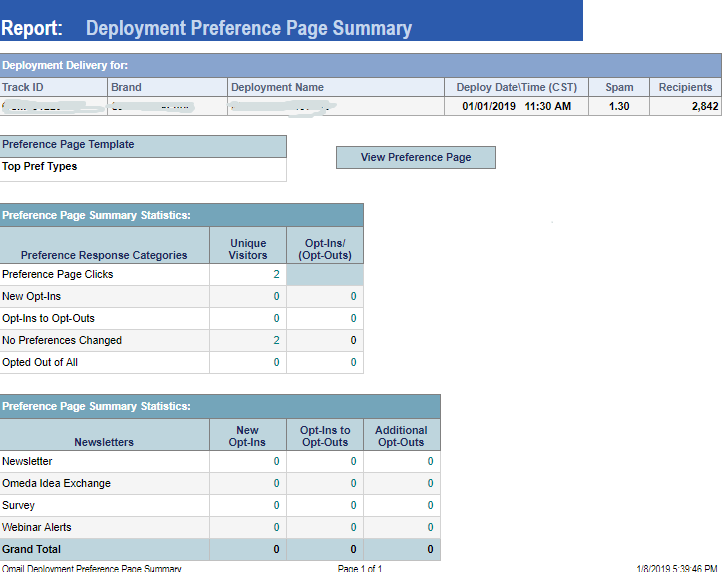This screenshot has width=725, height=572.
Task: Select the Top Pref Types template name
Action: [40, 167]
